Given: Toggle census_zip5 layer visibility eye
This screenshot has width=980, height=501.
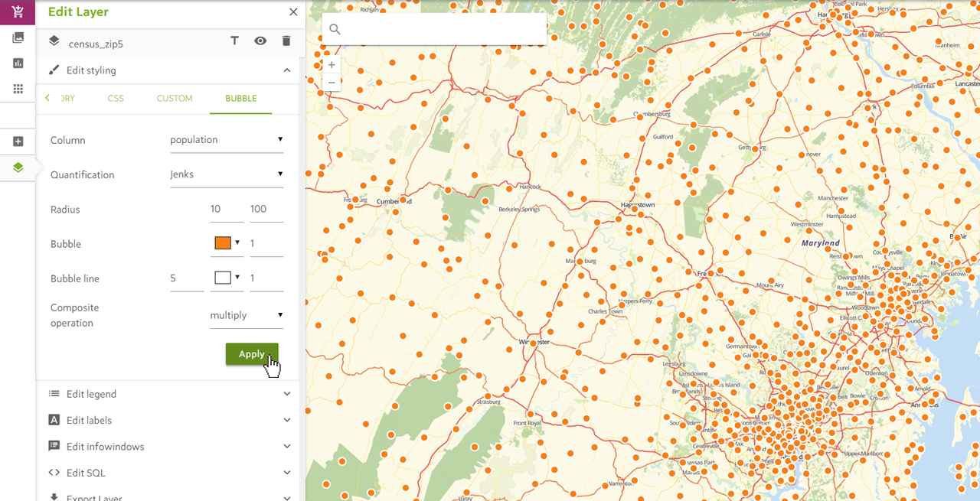Looking at the screenshot, I should point(260,41).
